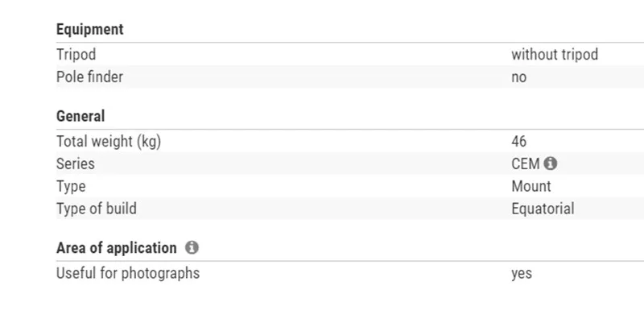The height and width of the screenshot is (327, 644).
Task: Click the Area of application heading
Action: coord(116,248)
